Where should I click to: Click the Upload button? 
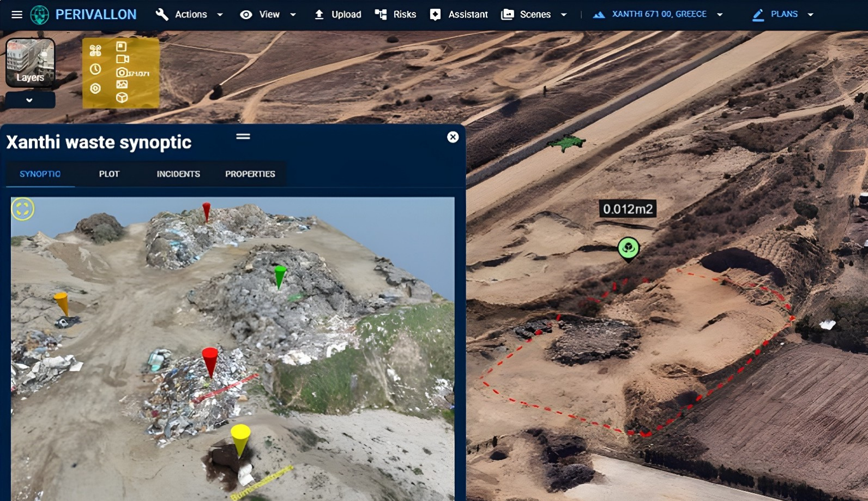coord(338,15)
